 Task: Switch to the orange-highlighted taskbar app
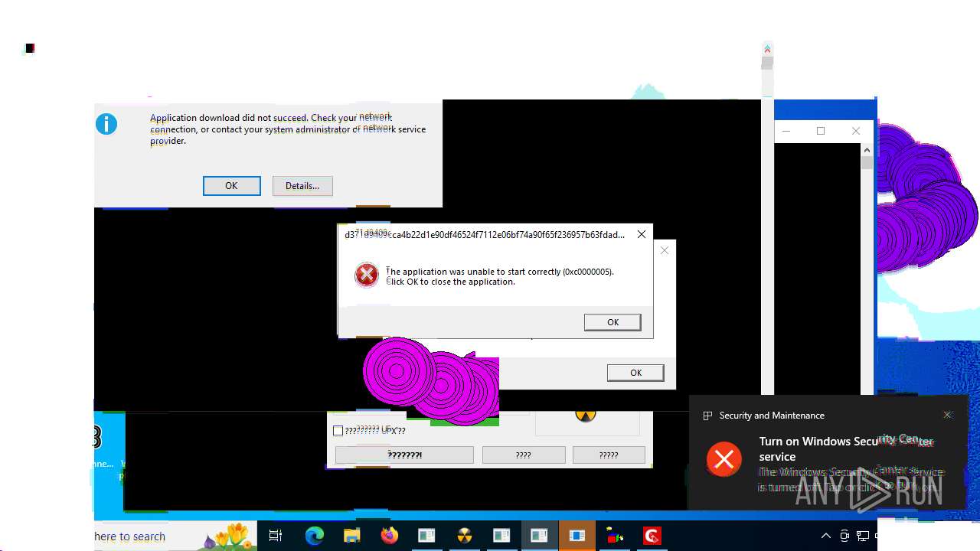(x=577, y=536)
